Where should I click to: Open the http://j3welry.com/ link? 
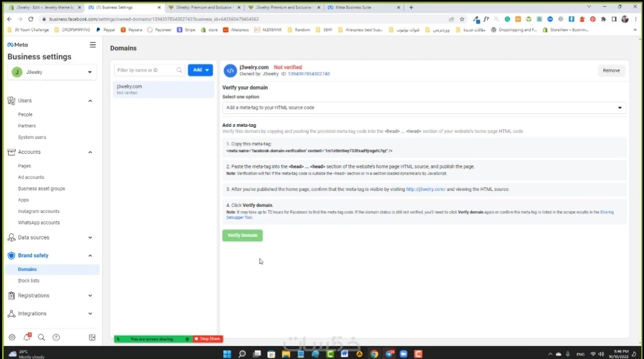pos(426,189)
